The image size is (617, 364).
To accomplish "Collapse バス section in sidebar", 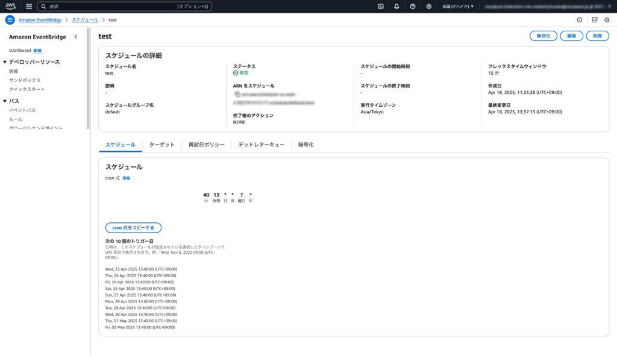I will [5, 101].
